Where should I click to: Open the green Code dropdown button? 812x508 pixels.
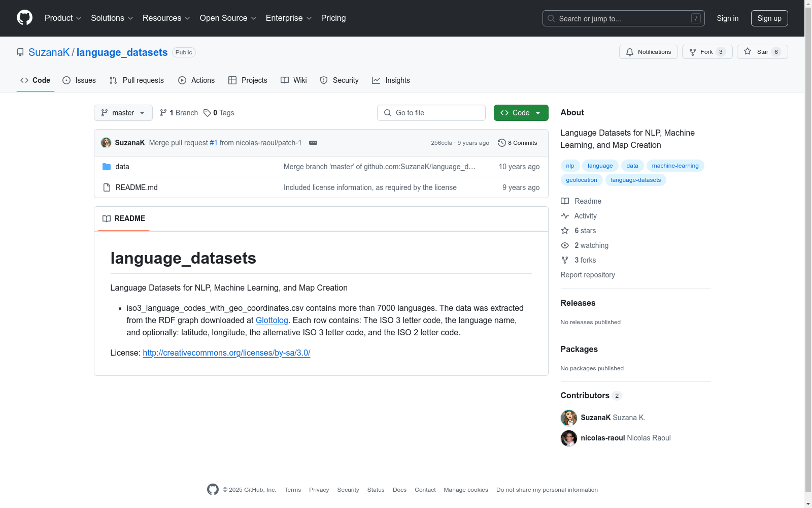coord(521,113)
